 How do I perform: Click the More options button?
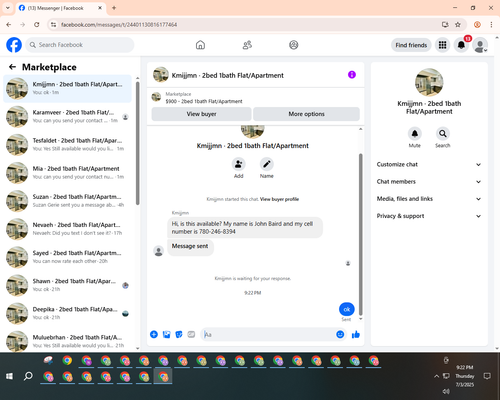click(x=306, y=114)
